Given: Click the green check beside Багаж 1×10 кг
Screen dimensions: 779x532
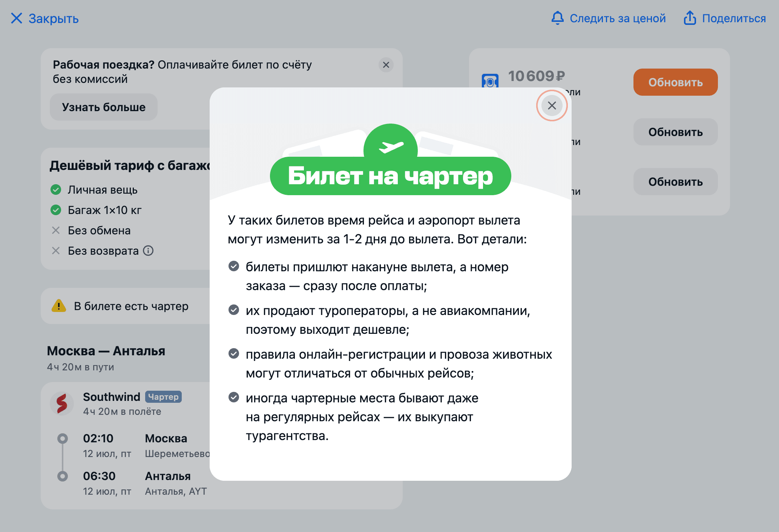Looking at the screenshot, I should click(56, 210).
